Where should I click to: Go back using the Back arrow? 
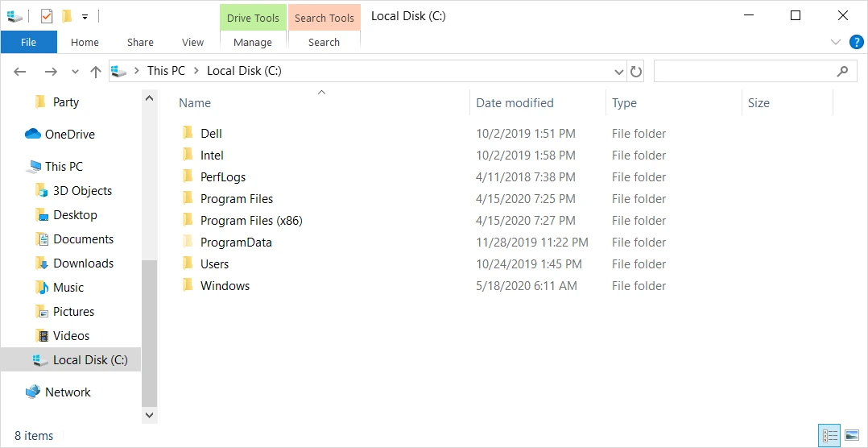[x=19, y=72]
